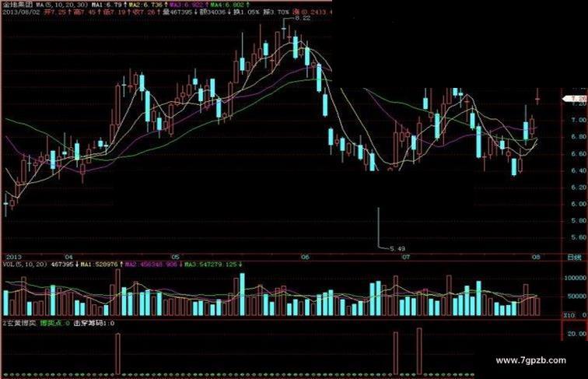Click the 100000 volume axis label
588x379 pixels.
(x=576, y=279)
